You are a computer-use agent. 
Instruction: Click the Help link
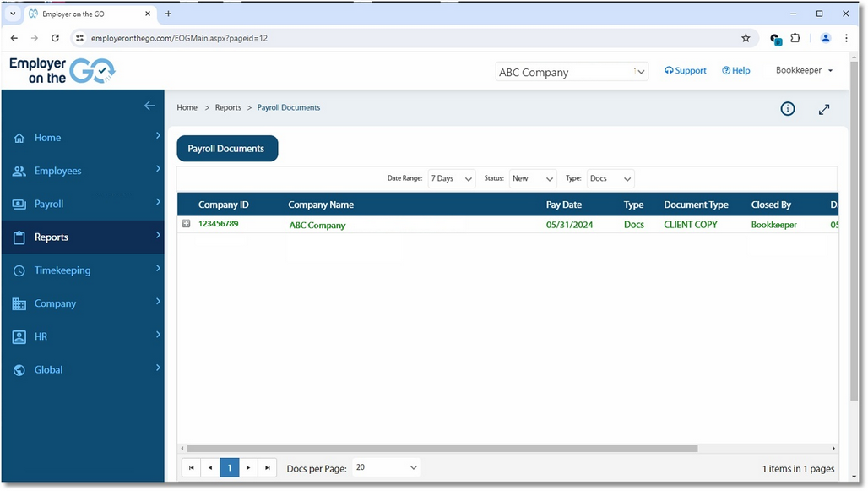735,71
